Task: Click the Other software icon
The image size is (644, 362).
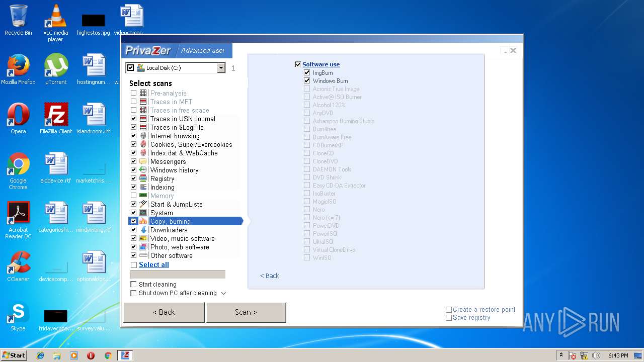Action: [143, 255]
